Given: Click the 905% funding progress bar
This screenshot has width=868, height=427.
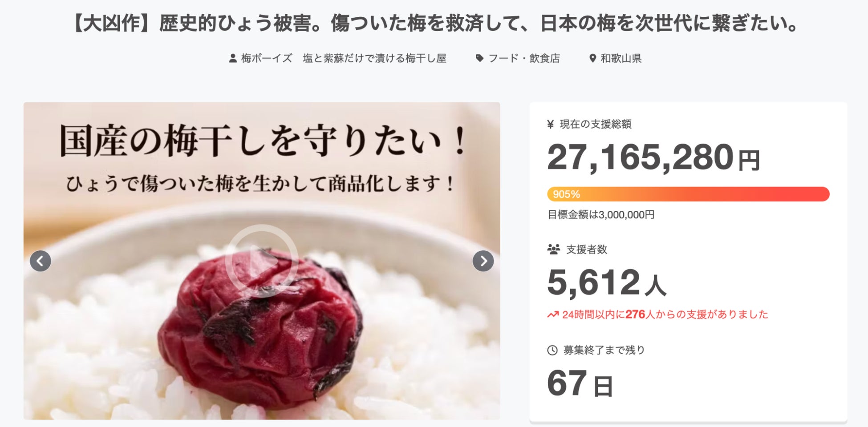Looking at the screenshot, I should tap(688, 194).
